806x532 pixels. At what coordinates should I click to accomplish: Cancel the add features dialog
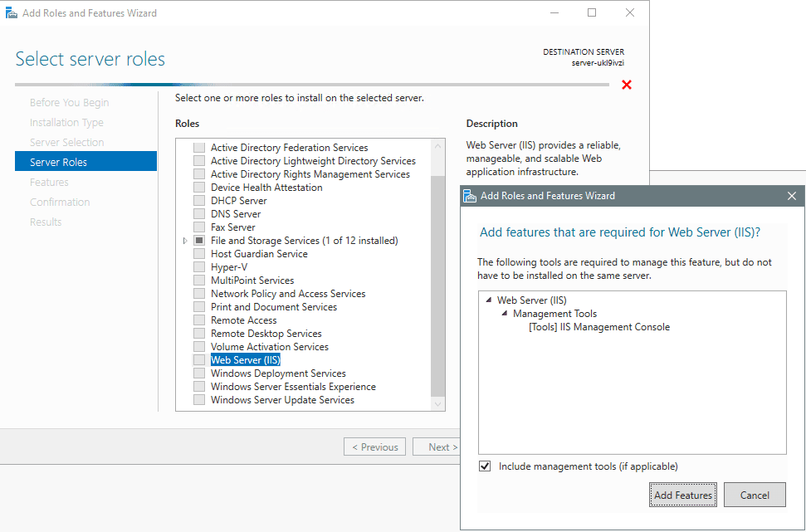click(755, 495)
